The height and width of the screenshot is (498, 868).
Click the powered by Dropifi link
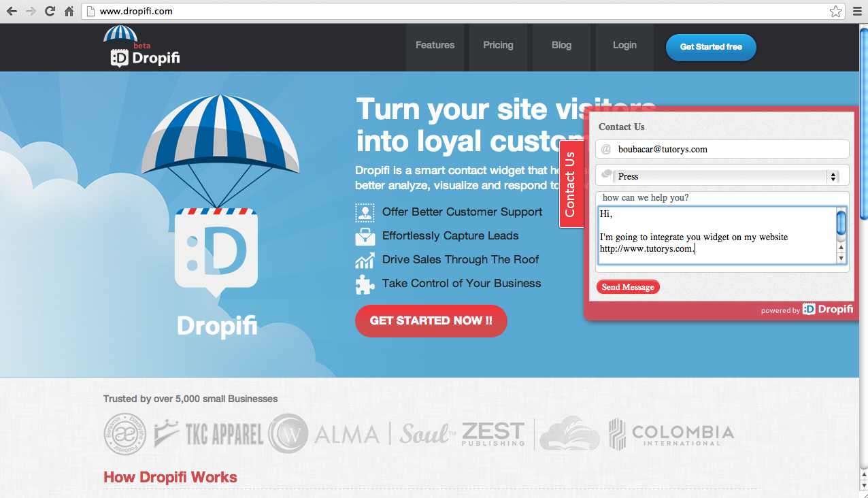807,310
